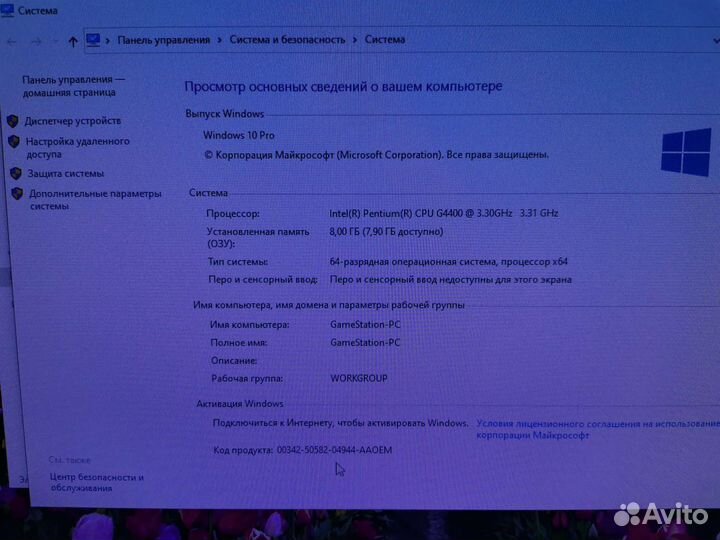Click shield icon next to Настройка удаленного доступа

tap(14, 141)
